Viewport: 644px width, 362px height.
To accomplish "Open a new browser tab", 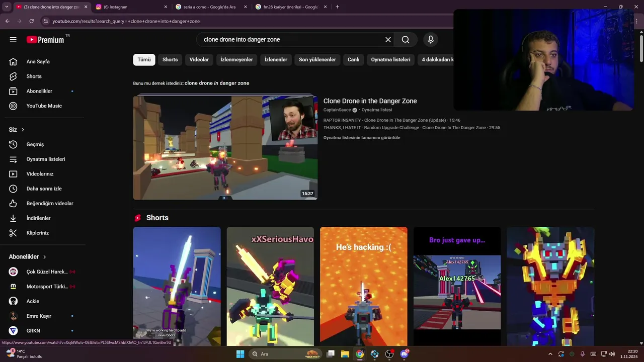I will pos(337,7).
